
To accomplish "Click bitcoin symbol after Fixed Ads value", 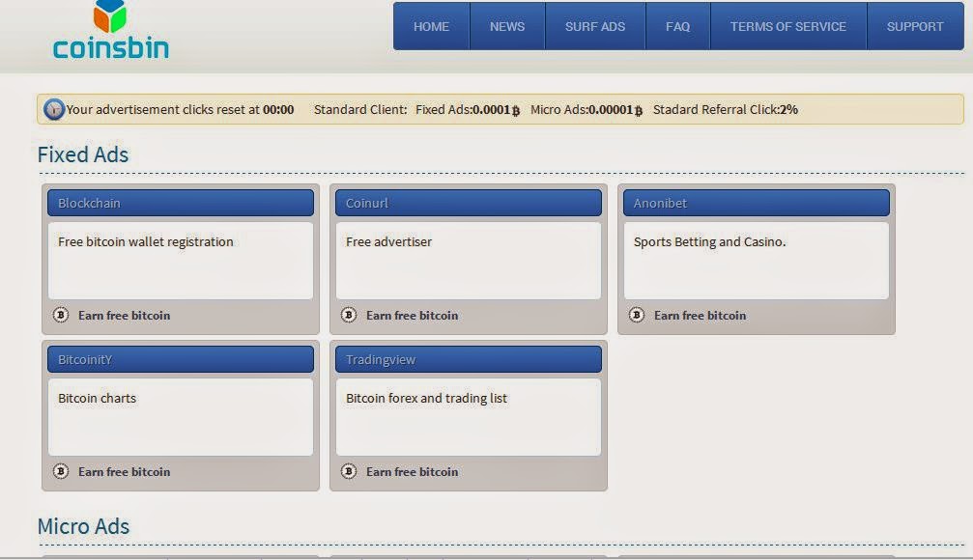I will (516, 111).
